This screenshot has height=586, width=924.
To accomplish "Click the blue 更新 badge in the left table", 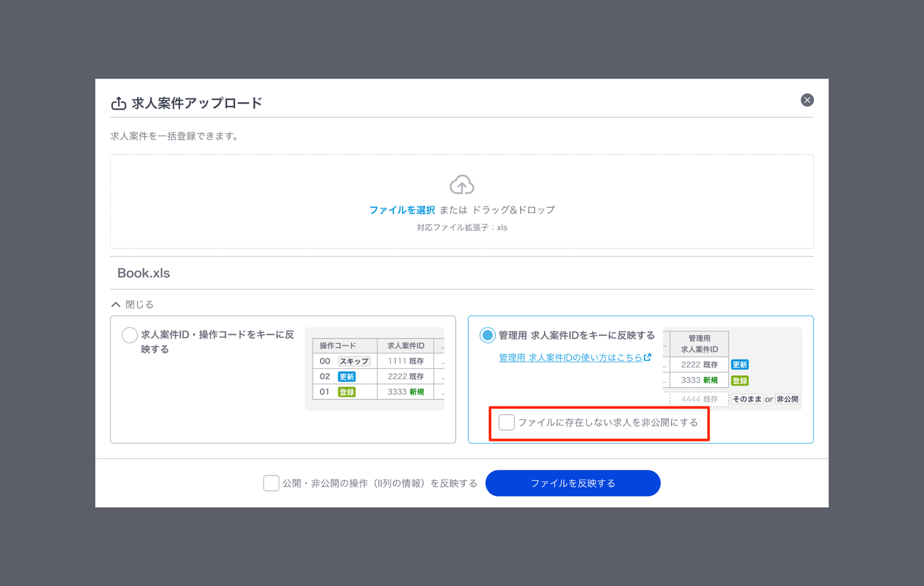I will 346,377.
